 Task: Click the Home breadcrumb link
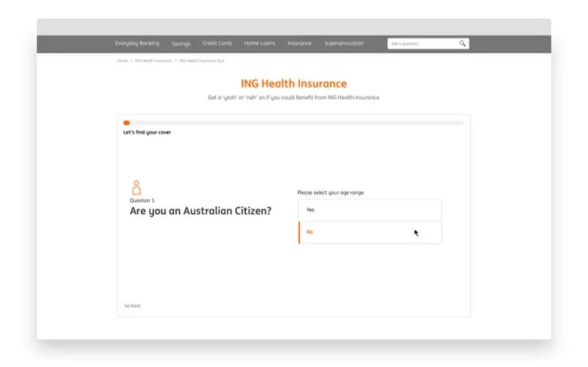tap(122, 60)
